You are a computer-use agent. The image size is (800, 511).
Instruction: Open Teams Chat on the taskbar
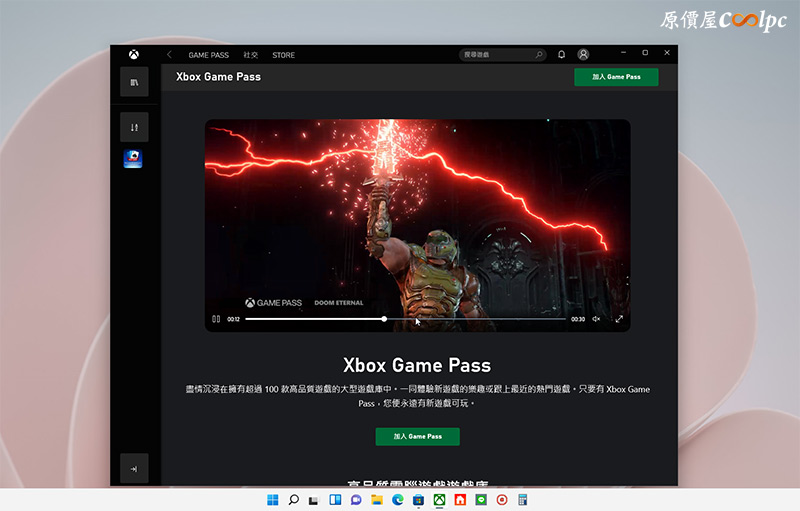click(356, 500)
